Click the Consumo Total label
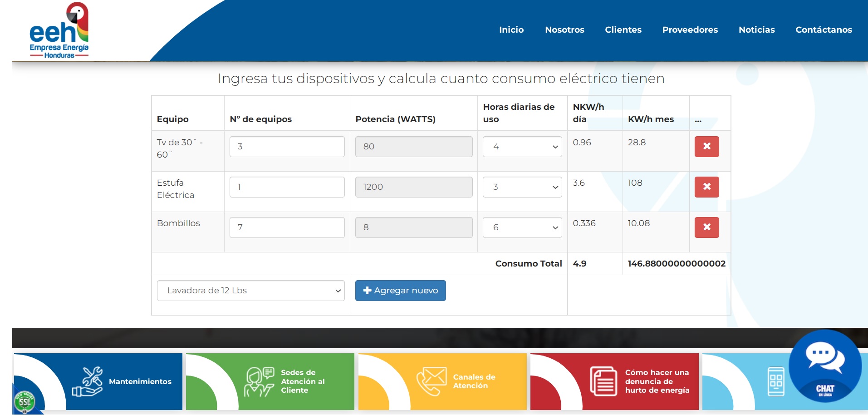This screenshot has height=415, width=868. click(x=529, y=264)
